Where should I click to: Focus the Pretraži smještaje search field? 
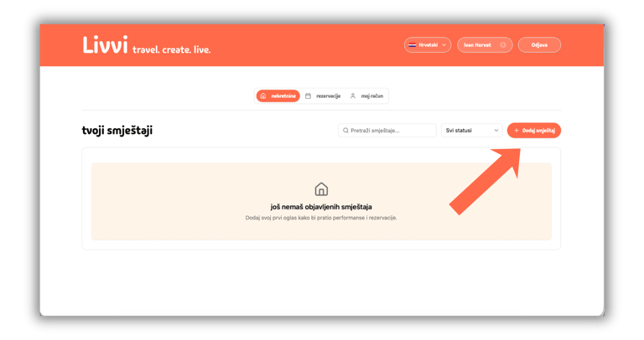tap(387, 131)
